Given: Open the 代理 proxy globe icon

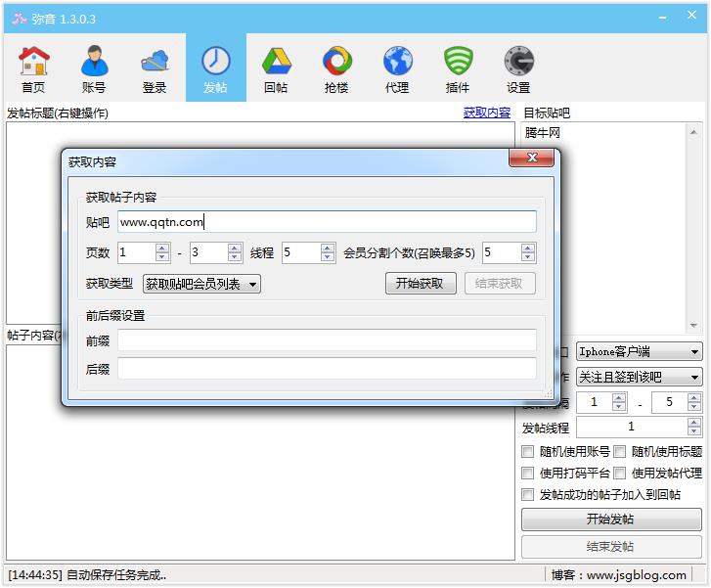Looking at the screenshot, I should 397,68.
